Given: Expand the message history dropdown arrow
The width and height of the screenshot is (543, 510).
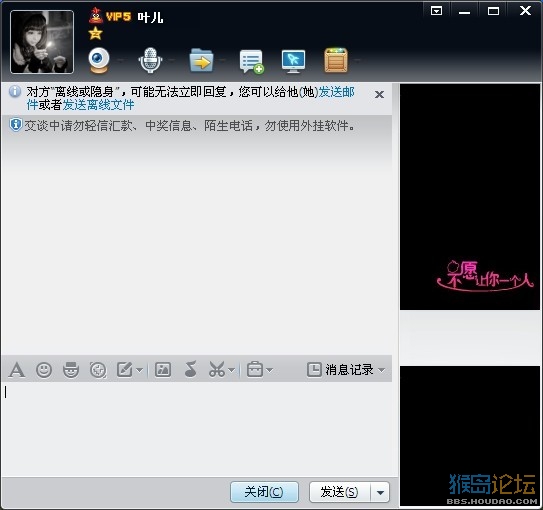Looking at the screenshot, I should pyautogui.click(x=382, y=370).
